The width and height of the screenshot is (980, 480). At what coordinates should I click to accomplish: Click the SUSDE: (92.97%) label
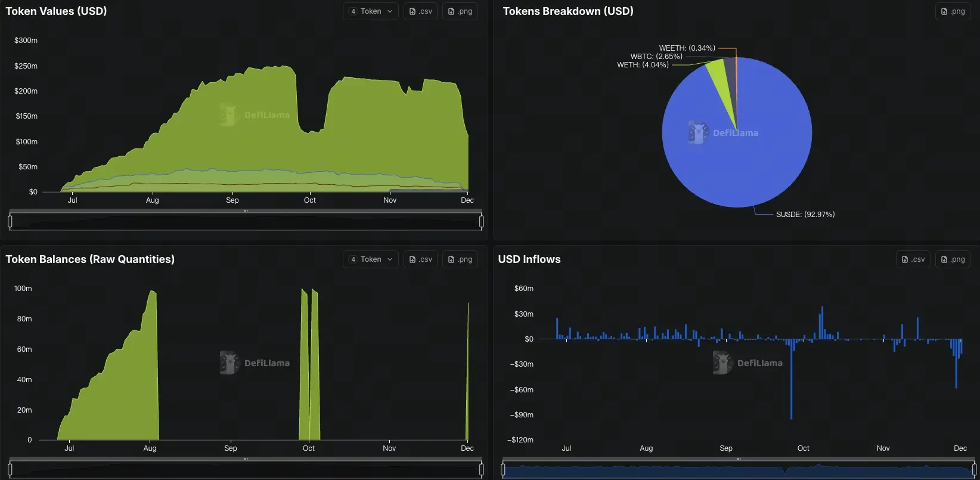click(x=805, y=214)
